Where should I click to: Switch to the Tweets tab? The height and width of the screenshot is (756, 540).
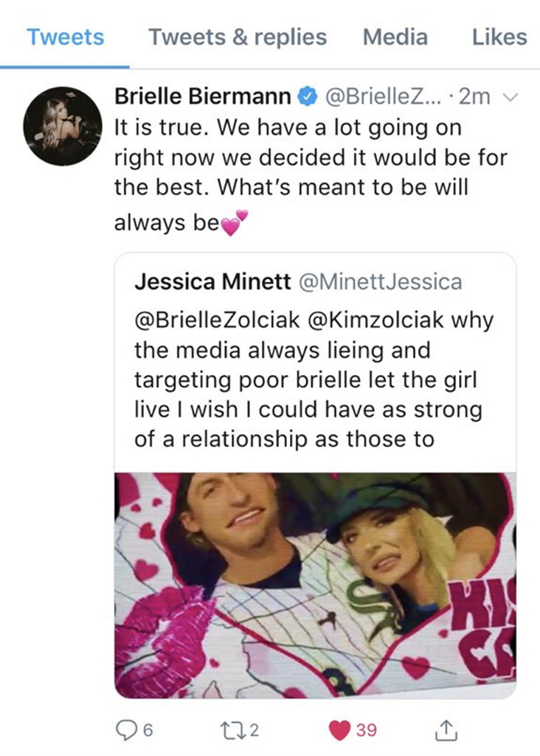click(66, 37)
